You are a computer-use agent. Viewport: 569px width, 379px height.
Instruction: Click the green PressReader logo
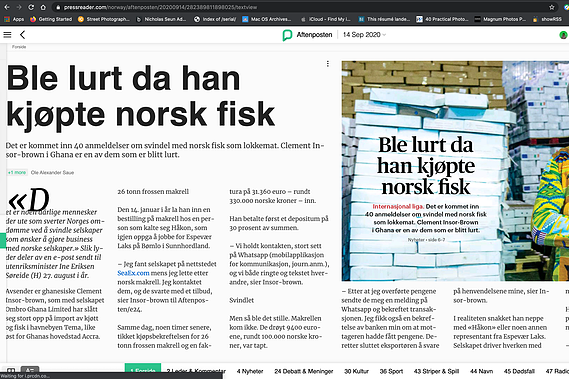point(287,35)
